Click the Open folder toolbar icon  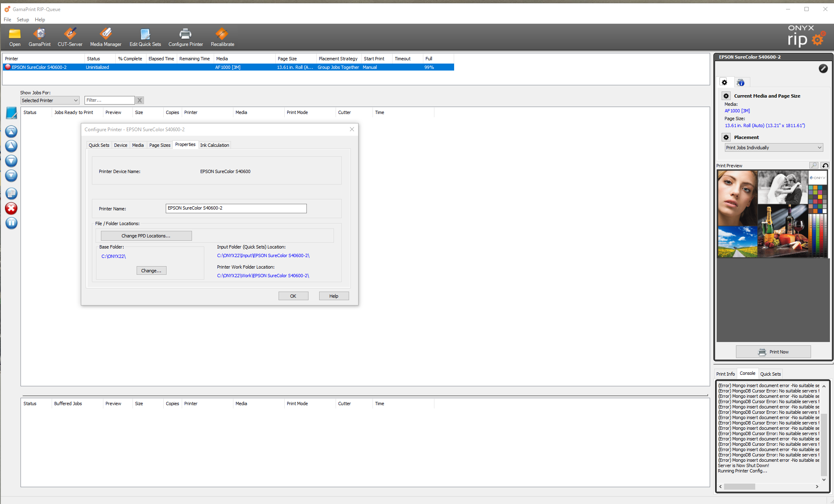[15, 37]
